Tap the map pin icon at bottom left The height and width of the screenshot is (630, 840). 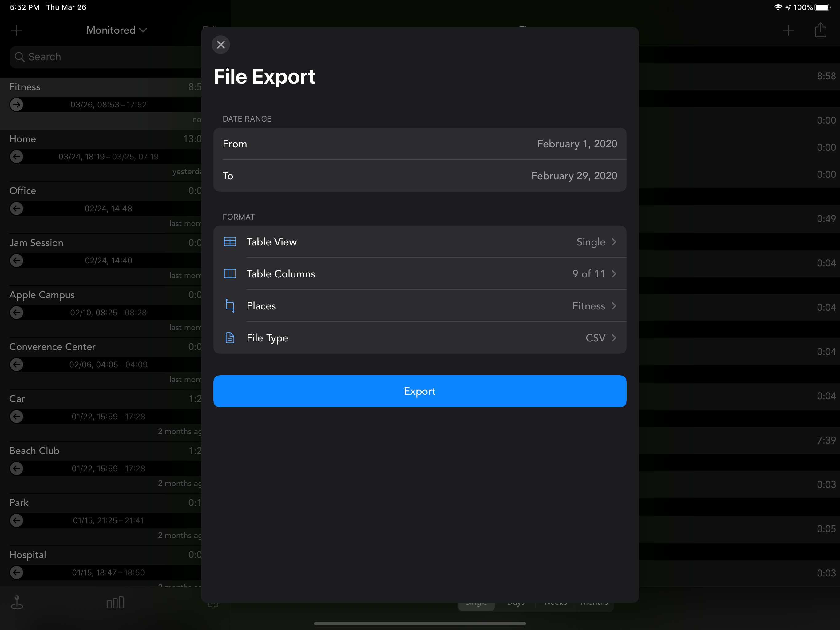[17, 603]
